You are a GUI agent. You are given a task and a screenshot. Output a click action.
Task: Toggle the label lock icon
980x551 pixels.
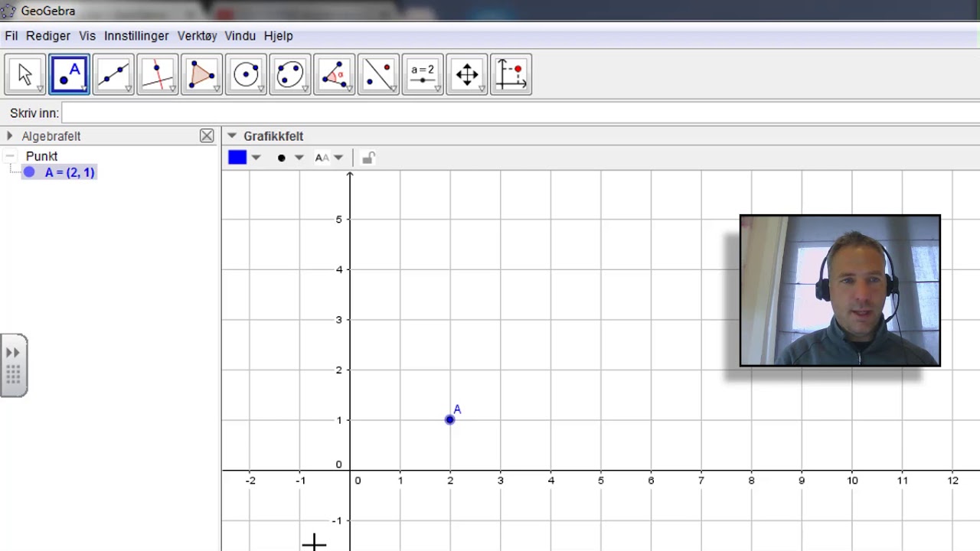point(368,158)
